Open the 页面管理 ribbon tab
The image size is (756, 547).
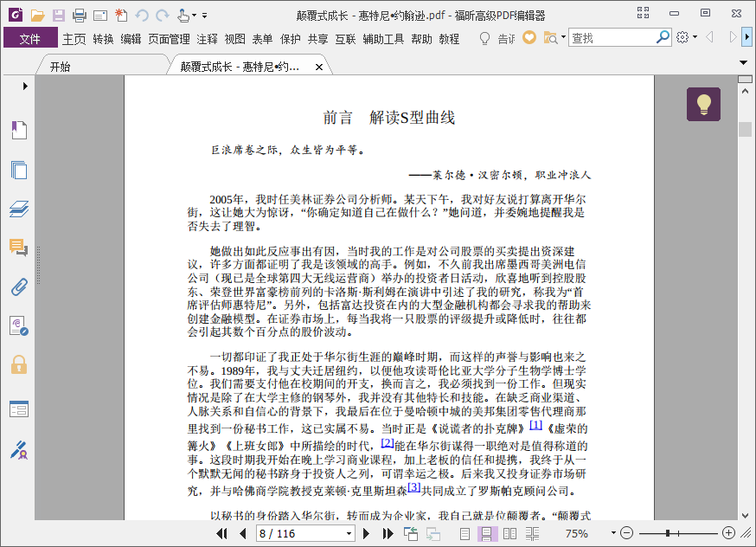pyautogui.click(x=169, y=39)
